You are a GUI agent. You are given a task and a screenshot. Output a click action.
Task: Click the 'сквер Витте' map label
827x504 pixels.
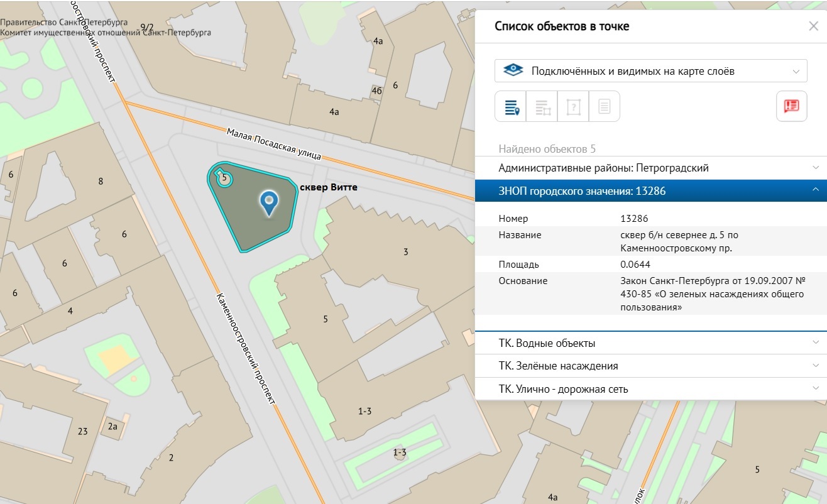(x=329, y=187)
